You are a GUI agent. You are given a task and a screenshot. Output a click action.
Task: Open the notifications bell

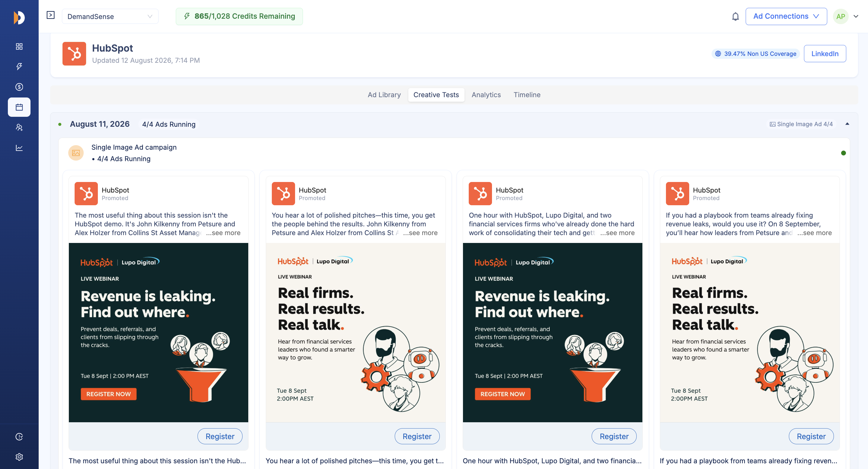pos(735,17)
